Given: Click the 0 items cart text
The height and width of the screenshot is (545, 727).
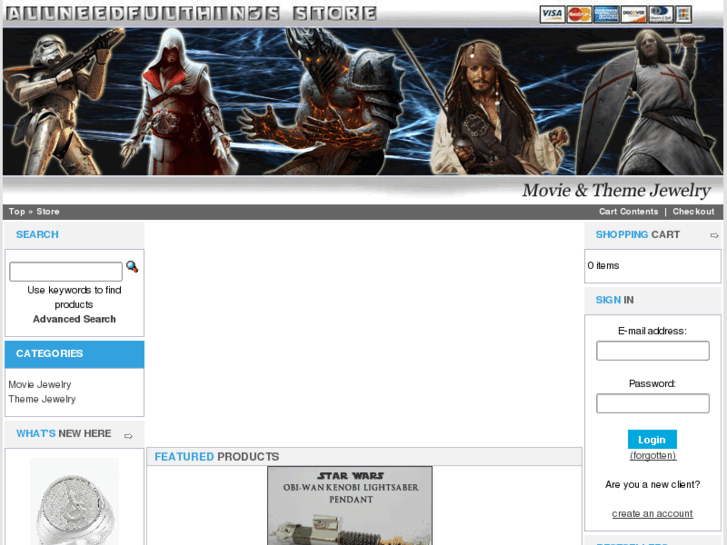Looking at the screenshot, I should [603, 266].
